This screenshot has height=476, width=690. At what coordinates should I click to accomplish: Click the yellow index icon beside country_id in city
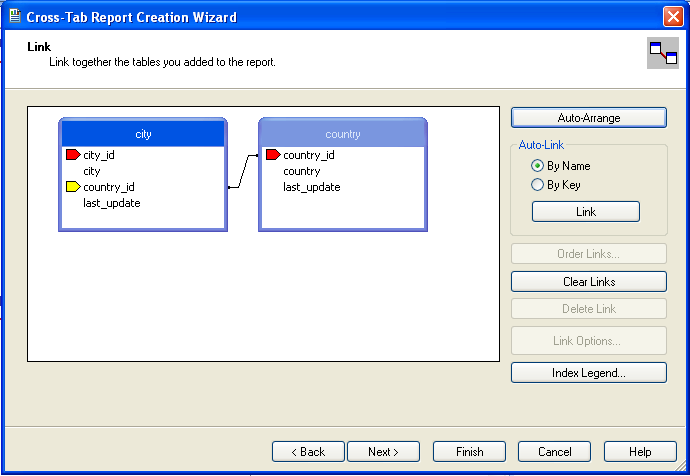(x=72, y=187)
